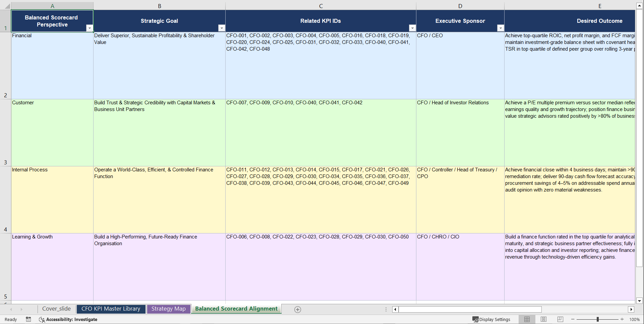Select the Financial perspective cell
The width and height of the screenshot is (644, 324).
coord(52,65)
